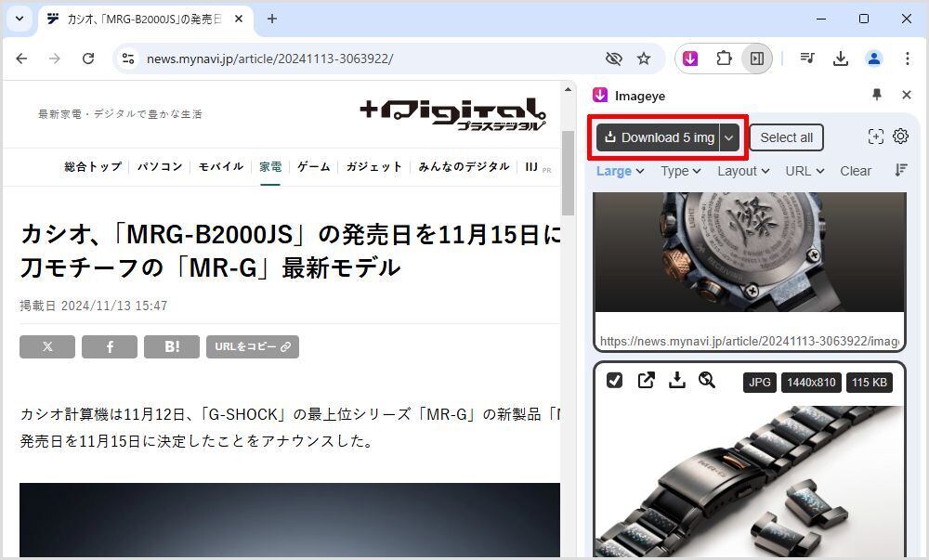Image resolution: width=929 pixels, height=560 pixels.
Task: Select the カシオ MRG-B2000JS browser tab
Action: (x=145, y=20)
